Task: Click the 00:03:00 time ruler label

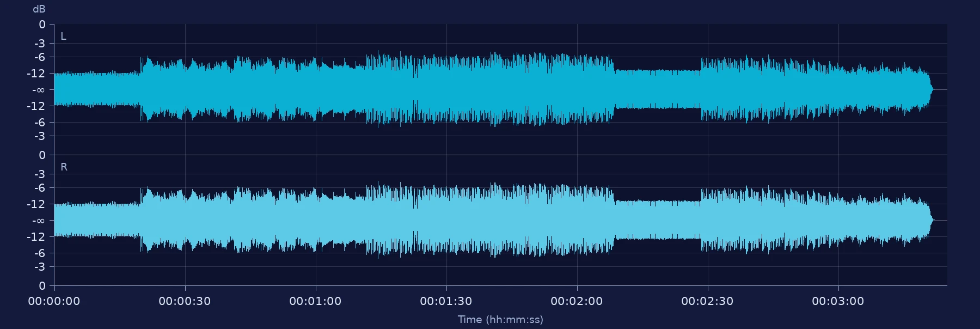Action: (x=838, y=301)
